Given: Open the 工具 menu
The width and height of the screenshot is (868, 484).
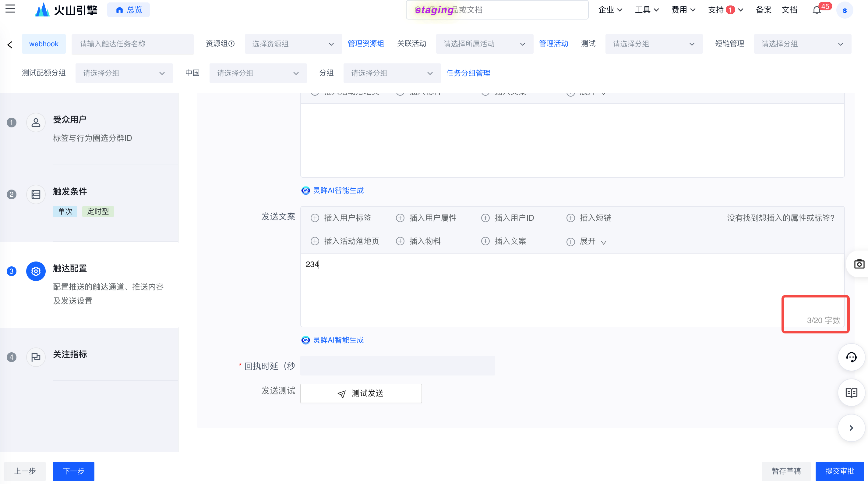Looking at the screenshot, I should point(647,10).
